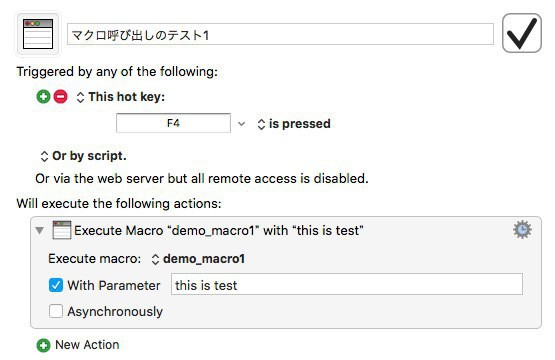The height and width of the screenshot is (360, 555).
Task: Click the macro name field マクロ呼び出しのテスト1
Action: tap(280, 34)
